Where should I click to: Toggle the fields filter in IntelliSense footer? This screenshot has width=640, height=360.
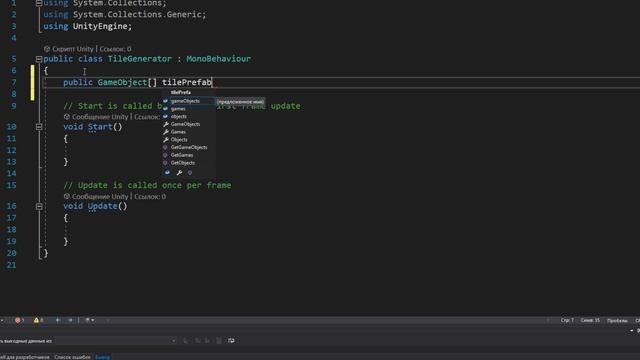pyautogui.click(x=167, y=173)
